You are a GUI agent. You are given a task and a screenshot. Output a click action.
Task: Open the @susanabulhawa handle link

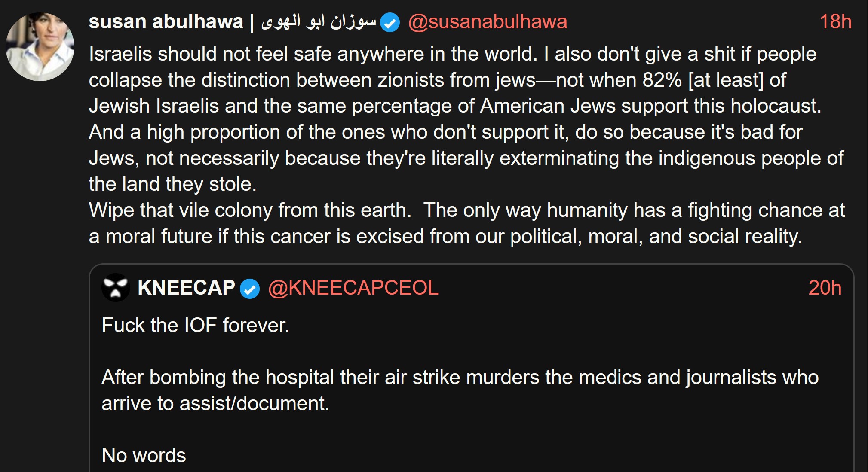click(488, 22)
